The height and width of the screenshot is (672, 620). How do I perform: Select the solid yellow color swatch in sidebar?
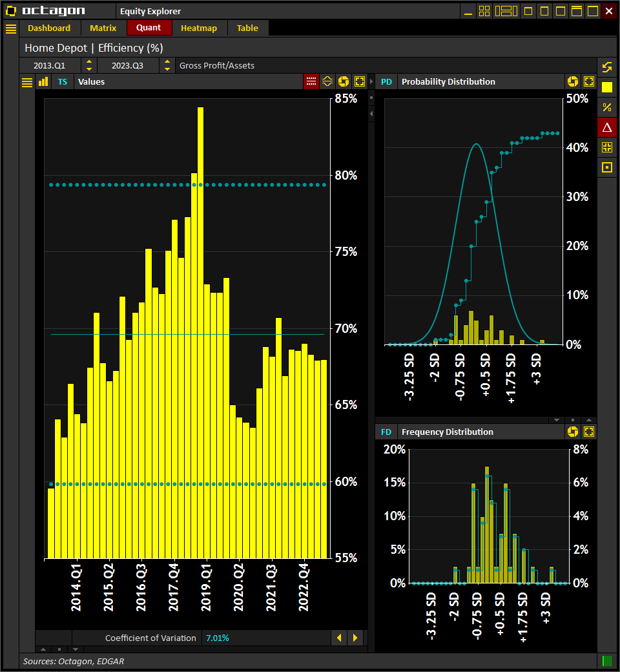click(607, 87)
